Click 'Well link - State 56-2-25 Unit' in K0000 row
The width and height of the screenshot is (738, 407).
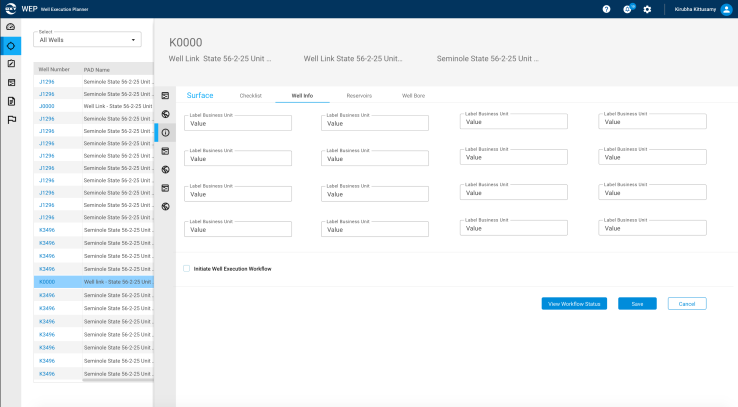(118, 282)
